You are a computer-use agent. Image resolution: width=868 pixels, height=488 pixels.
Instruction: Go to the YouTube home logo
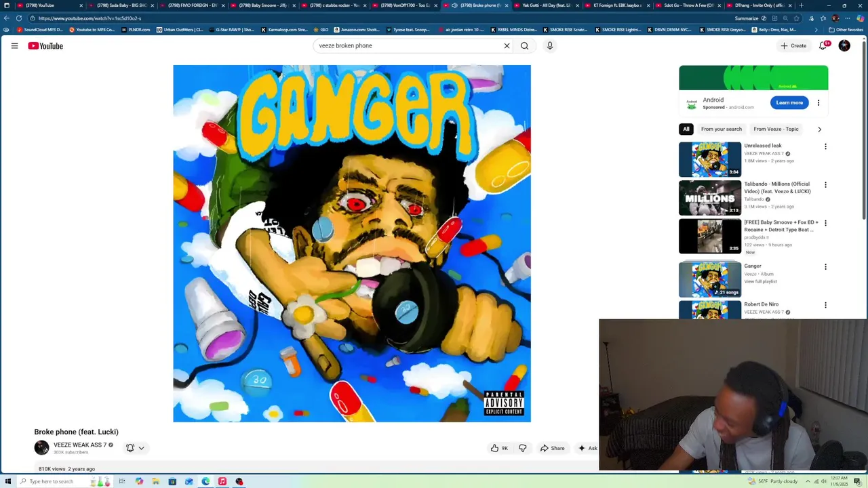click(x=45, y=45)
